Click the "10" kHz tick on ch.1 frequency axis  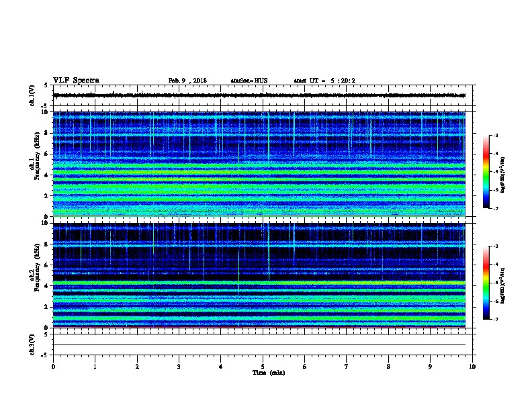[45, 112]
